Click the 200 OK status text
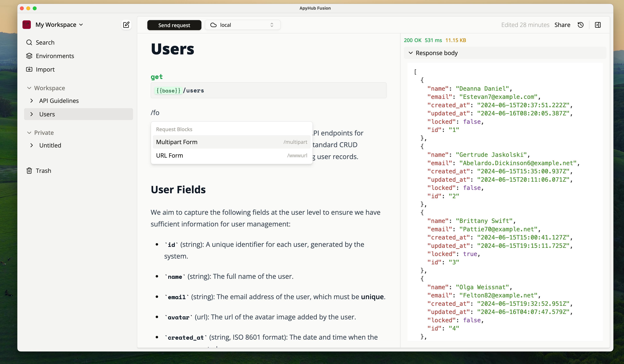The height and width of the screenshot is (364, 624). point(412,40)
